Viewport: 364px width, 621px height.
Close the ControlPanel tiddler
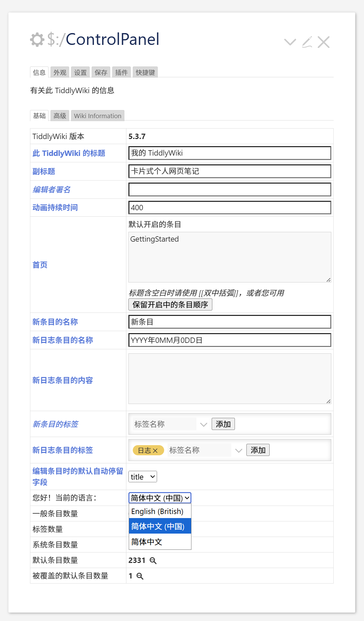[x=324, y=42]
